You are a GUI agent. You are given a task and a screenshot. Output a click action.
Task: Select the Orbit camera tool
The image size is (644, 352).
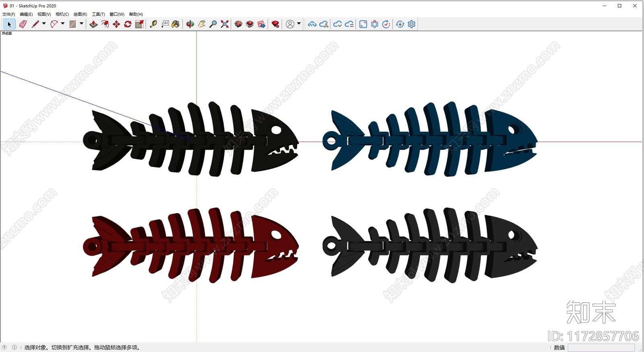coord(190,24)
